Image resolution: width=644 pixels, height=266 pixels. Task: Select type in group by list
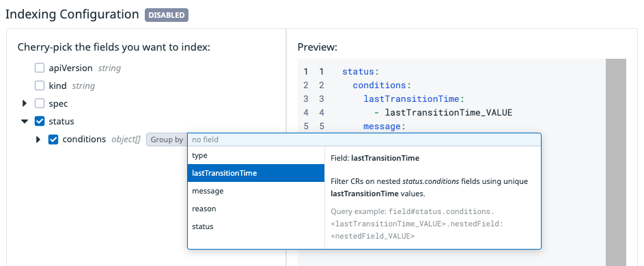(x=256, y=155)
